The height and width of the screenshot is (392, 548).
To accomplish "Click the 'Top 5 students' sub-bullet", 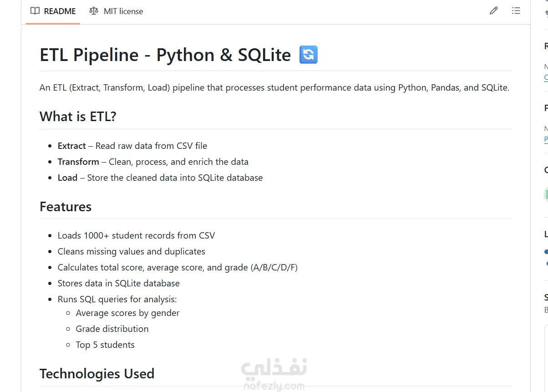I will point(105,345).
